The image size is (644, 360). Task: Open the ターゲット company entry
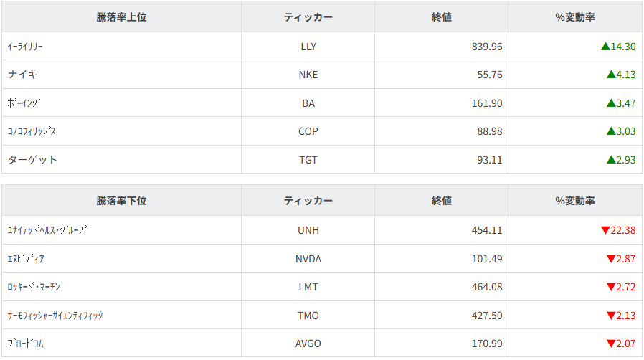[x=32, y=160]
